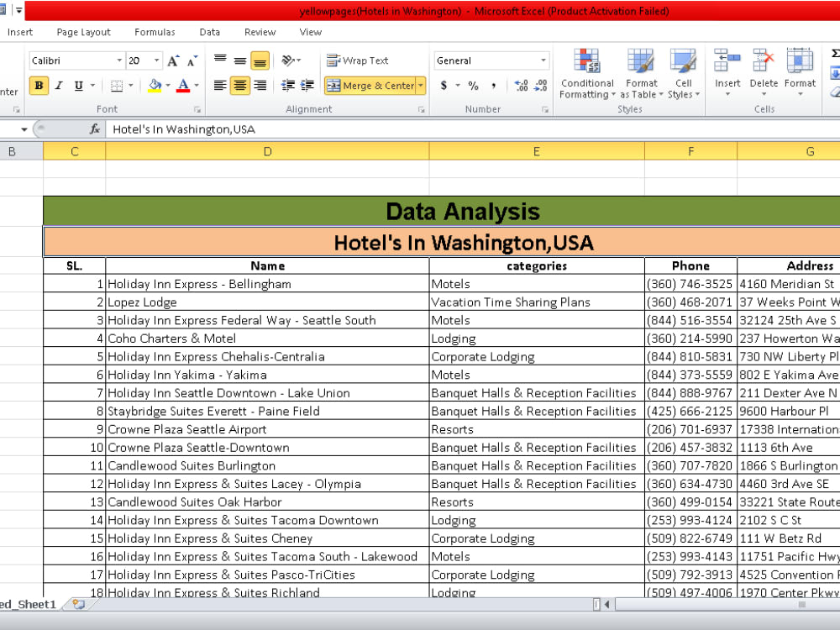Click the Middle Align icon
The height and width of the screenshot is (630, 840).
point(240,60)
